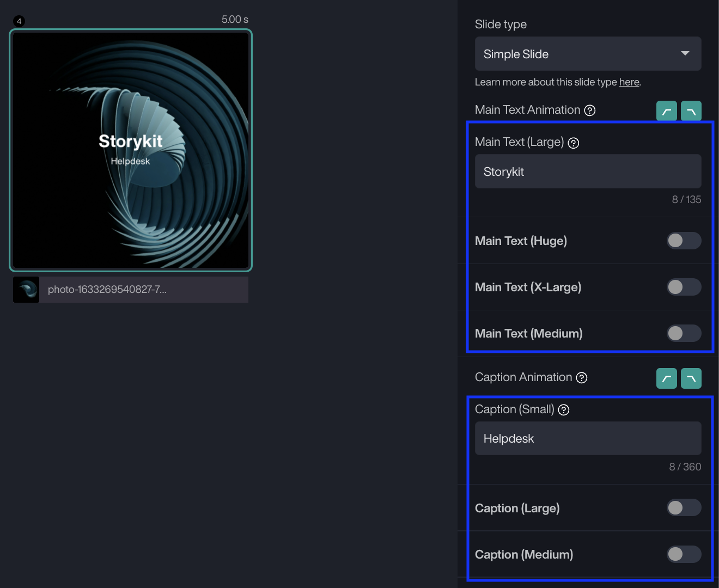Screen dimensions: 719x588
Task: Toggle the Caption animate-in ramp-up icon
Action: point(666,378)
